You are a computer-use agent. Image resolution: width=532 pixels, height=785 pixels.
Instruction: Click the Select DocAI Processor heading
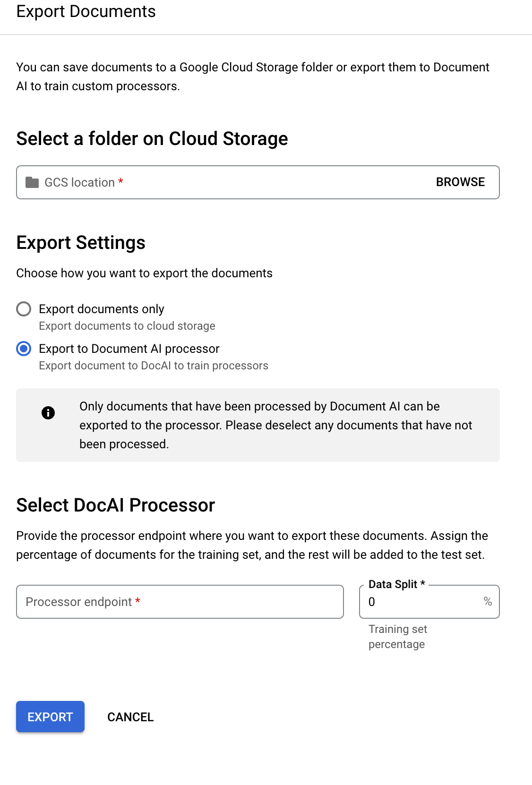click(x=116, y=505)
